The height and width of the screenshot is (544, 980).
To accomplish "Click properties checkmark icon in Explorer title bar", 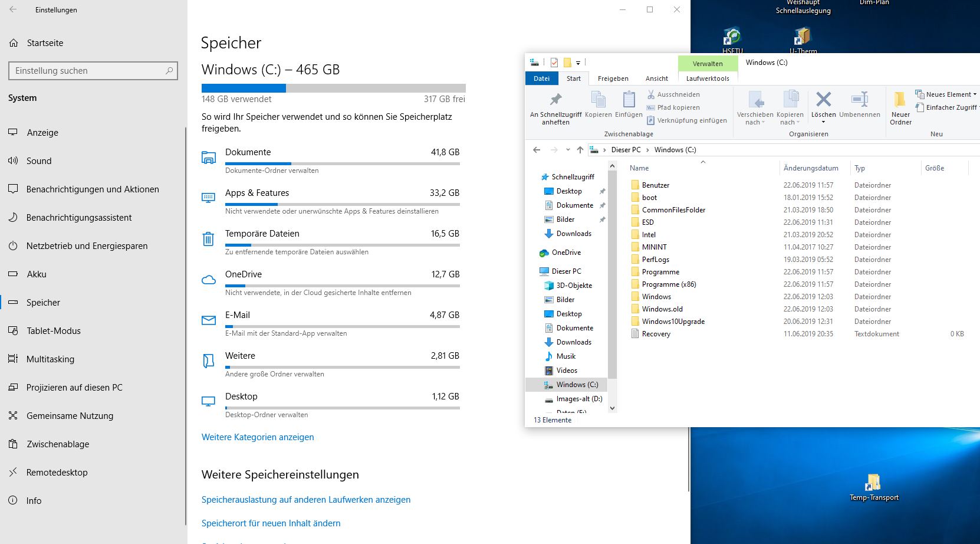I will [x=554, y=63].
